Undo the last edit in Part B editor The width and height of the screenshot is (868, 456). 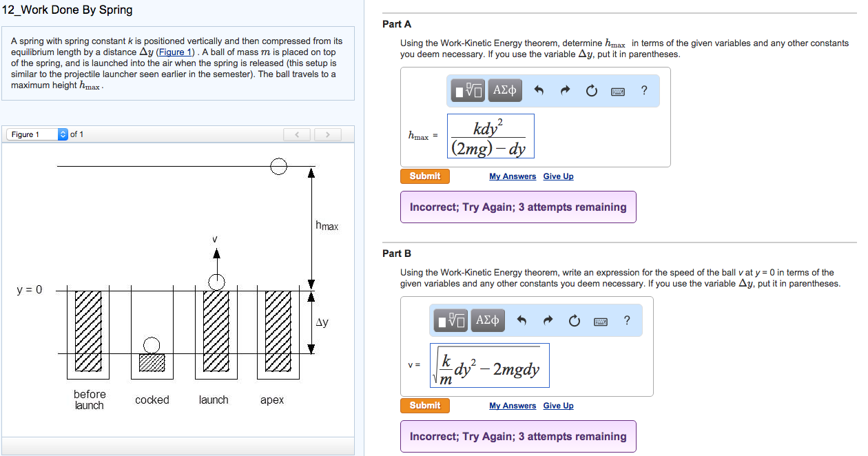pos(522,320)
